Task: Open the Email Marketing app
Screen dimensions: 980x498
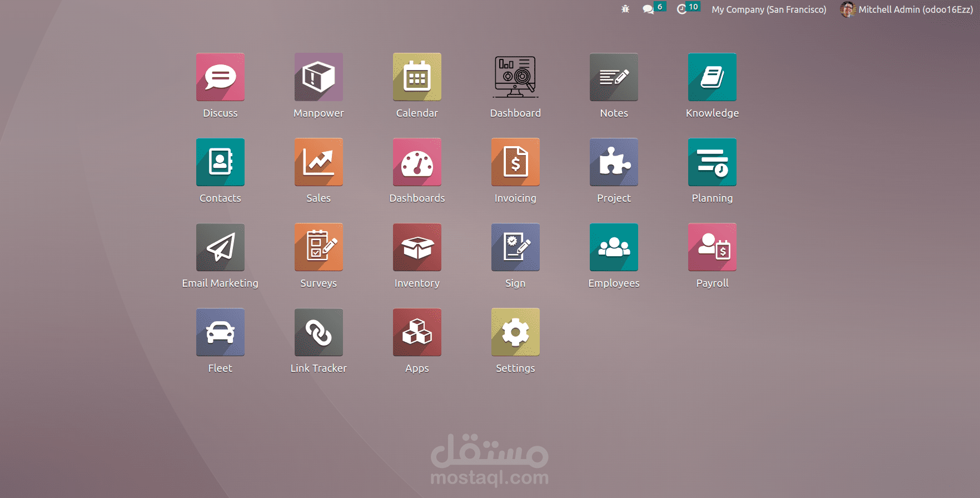Action: click(220, 247)
